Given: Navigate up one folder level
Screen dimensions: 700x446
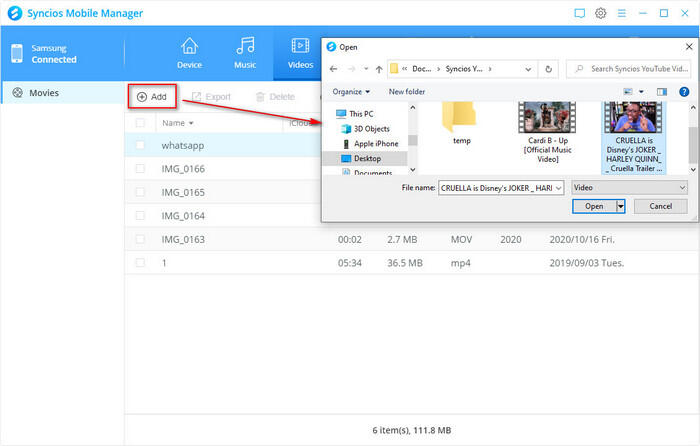Looking at the screenshot, I should (380, 69).
